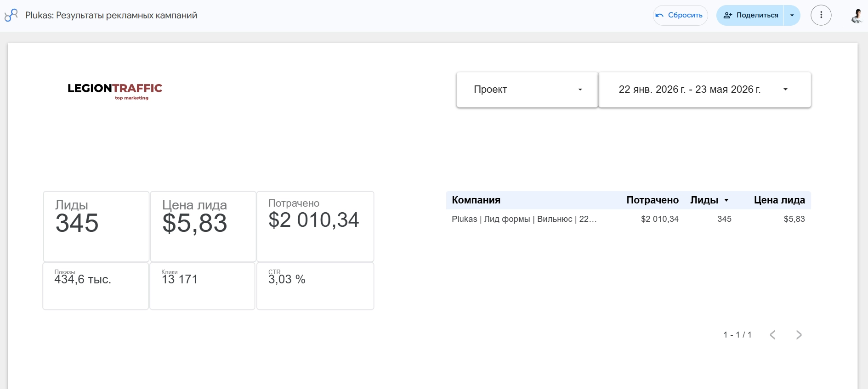This screenshot has width=868, height=389.
Task: Click the LegionTraffic logo image
Action: [x=115, y=91]
